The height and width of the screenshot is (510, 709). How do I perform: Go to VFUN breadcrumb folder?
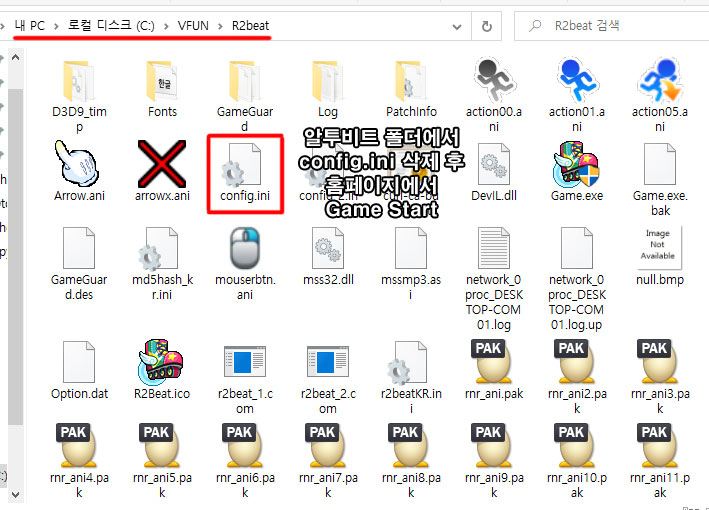coord(193,26)
